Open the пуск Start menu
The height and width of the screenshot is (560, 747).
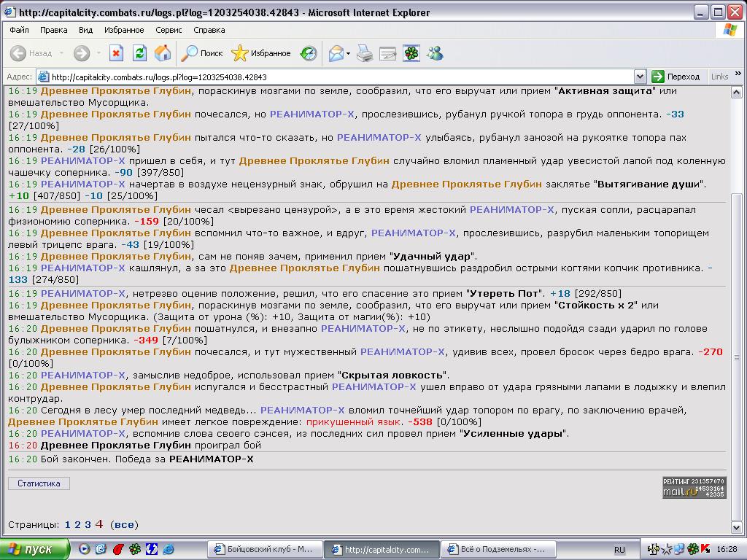click(34, 550)
